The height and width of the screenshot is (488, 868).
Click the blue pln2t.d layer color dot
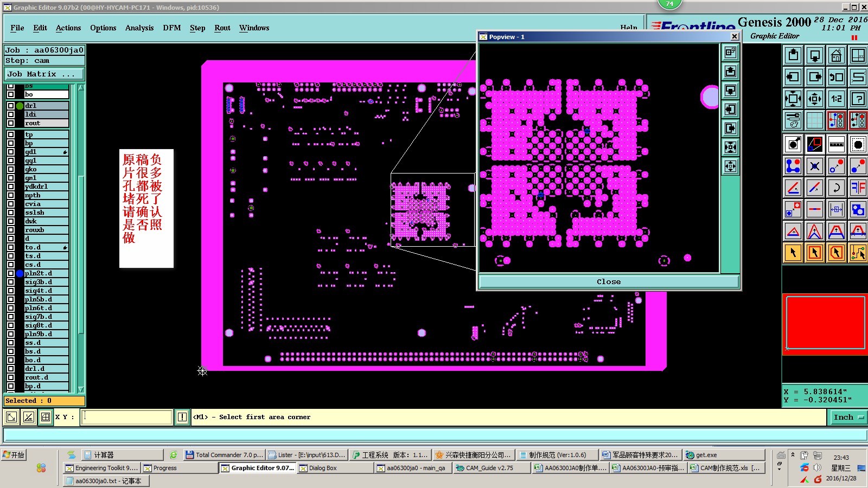click(20, 273)
